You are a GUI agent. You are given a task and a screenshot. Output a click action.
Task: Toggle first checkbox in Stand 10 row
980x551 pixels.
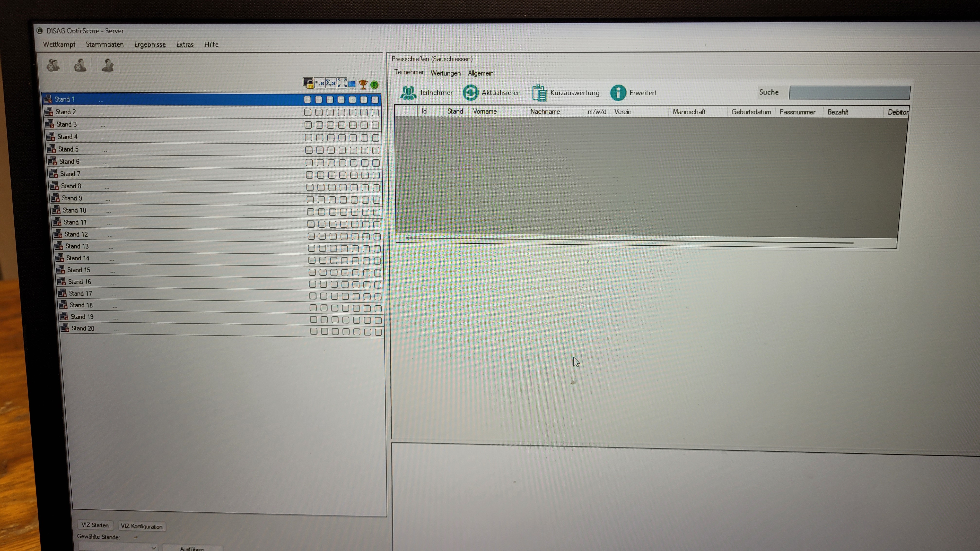point(310,212)
